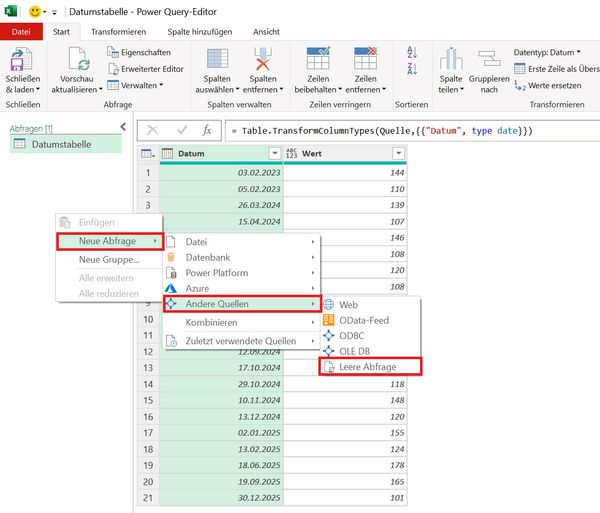Click the Gruppieren nach icon
The width and height of the screenshot is (600, 513).
489,60
